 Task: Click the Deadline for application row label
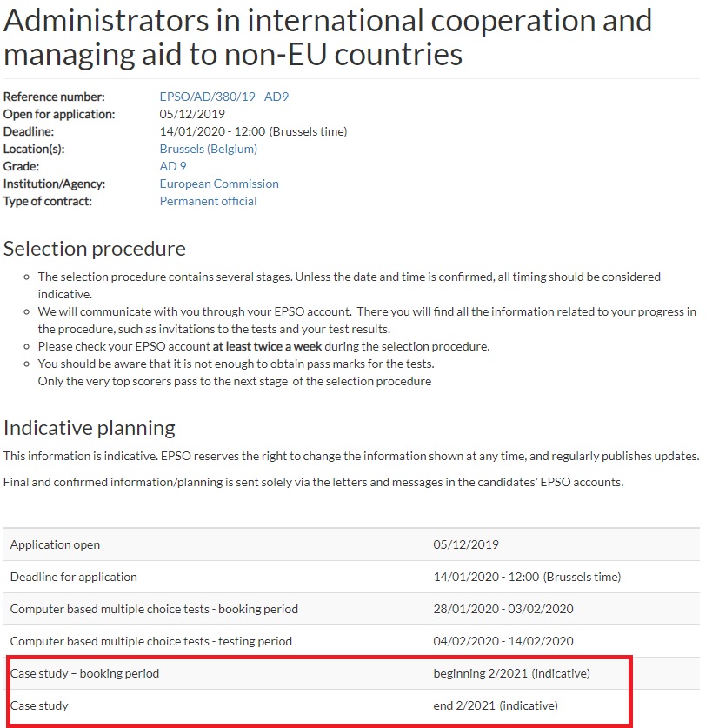(x=74, y=577)
